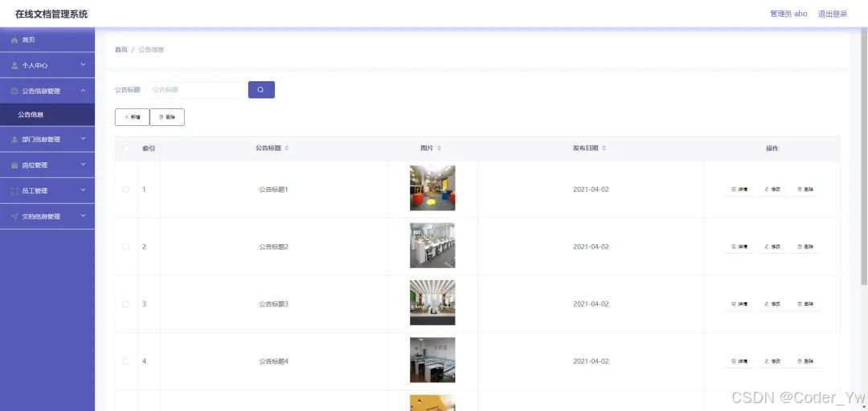Screen dimensions: 868x411
Task: Expand 岗位管理 using its chevron
Action: click(x=83, y=165)
